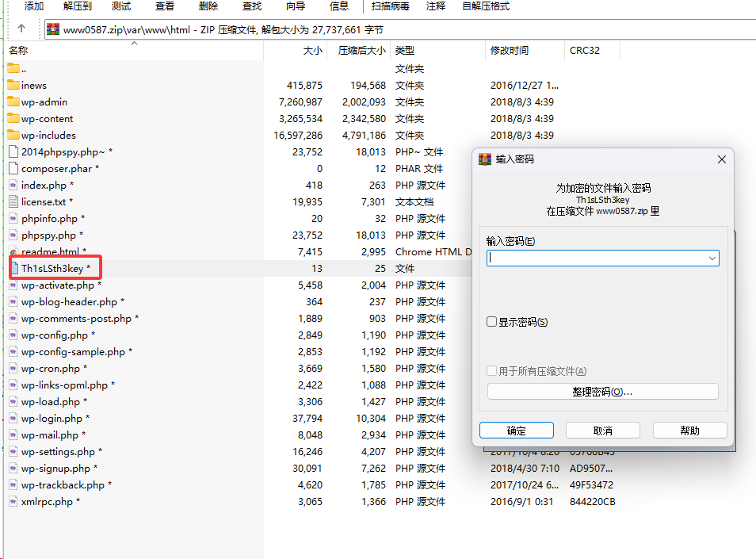
Task: Click the readme.html Chrome file icon
Action: 13,251
